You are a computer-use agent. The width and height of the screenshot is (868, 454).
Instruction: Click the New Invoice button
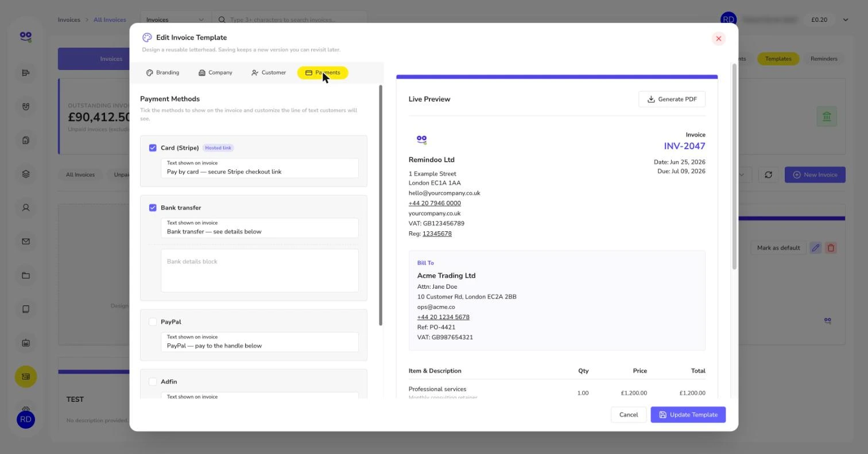(x=815, y=174)
